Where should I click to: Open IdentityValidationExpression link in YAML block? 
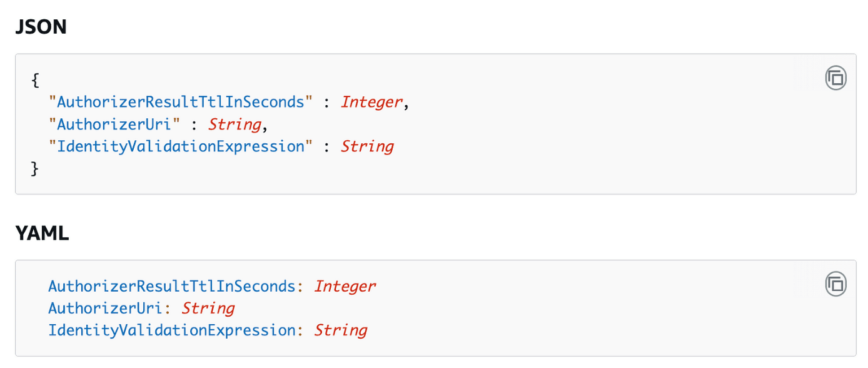coord(171,330)
